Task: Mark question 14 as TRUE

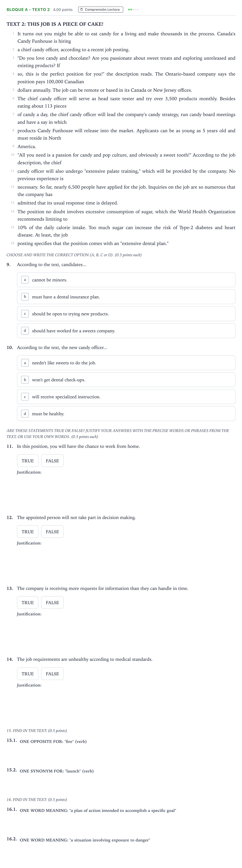Action: pyautogui.click(x=28, y=674)
